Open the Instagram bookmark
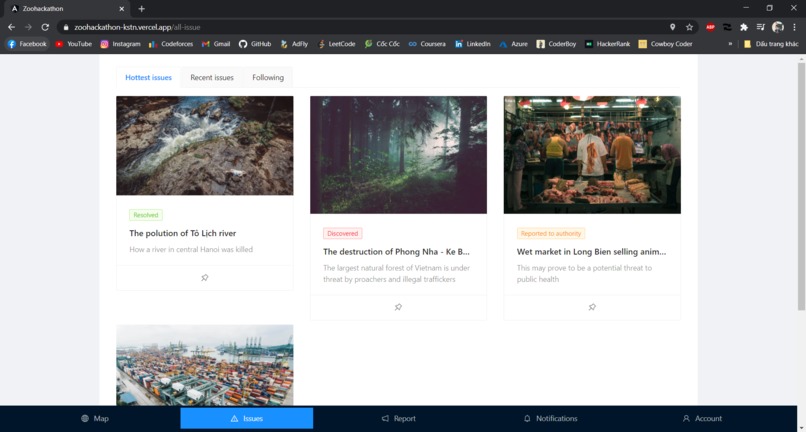The image size is (806, 432). pos(120,44)
